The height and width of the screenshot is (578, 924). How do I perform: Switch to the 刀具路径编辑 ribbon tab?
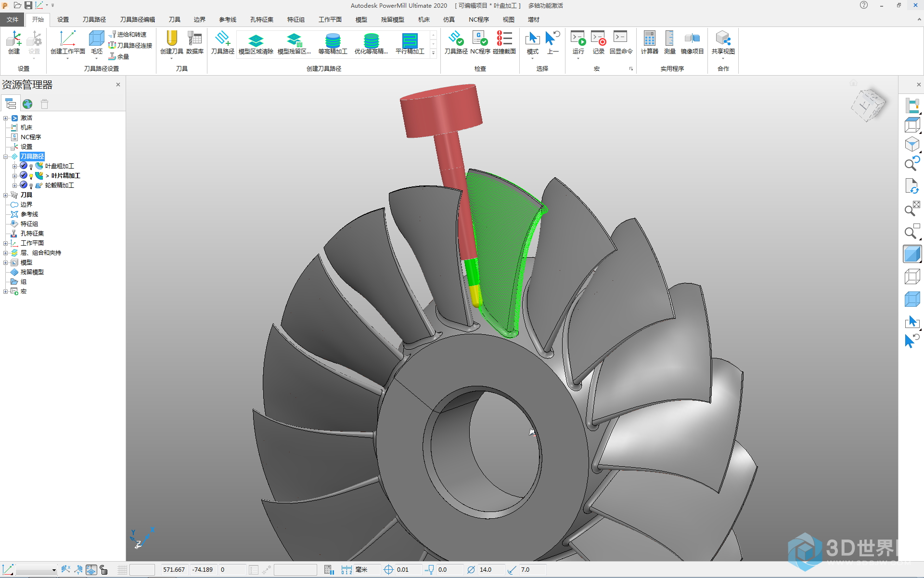(138, 20)
